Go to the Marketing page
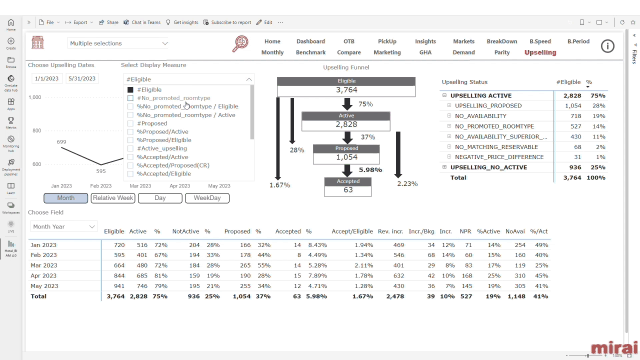Image resolution: width=640 pixels, height=360 pixels. click(387, 52)
